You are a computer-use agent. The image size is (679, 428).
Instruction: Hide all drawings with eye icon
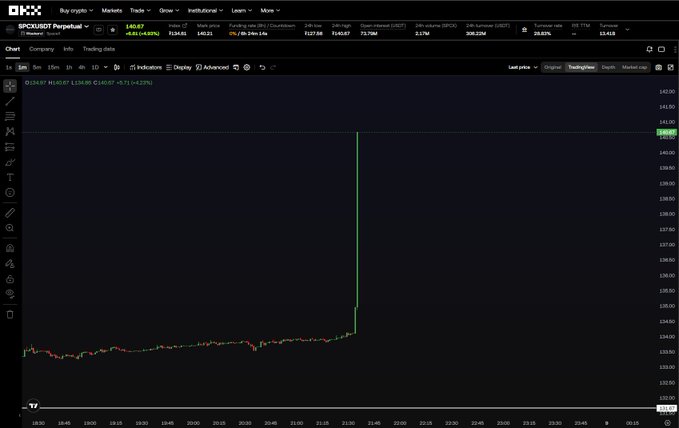10,294
